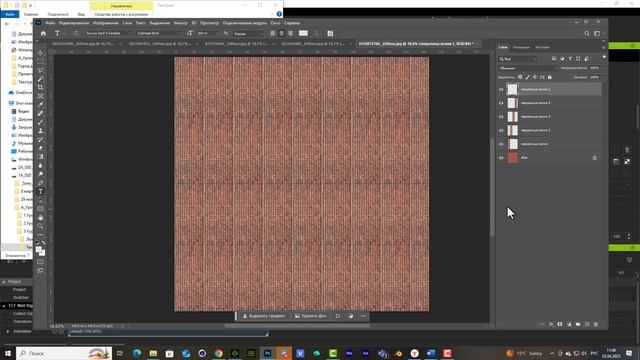
Task: Open the Вид tab in Explorer window
Action: point(81,14)
